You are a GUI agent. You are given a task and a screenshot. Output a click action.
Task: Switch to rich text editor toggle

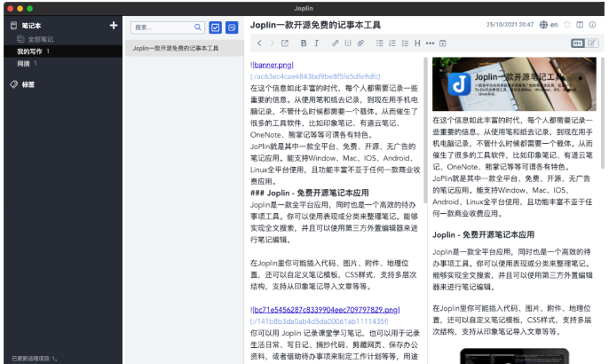point(591,44)
